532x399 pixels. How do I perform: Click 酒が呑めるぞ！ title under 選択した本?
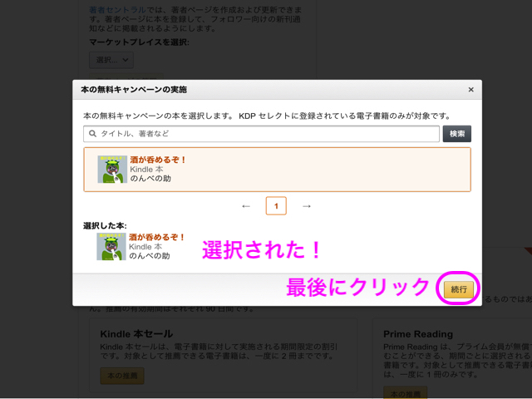pyautogui.click(x=158, y=237)
